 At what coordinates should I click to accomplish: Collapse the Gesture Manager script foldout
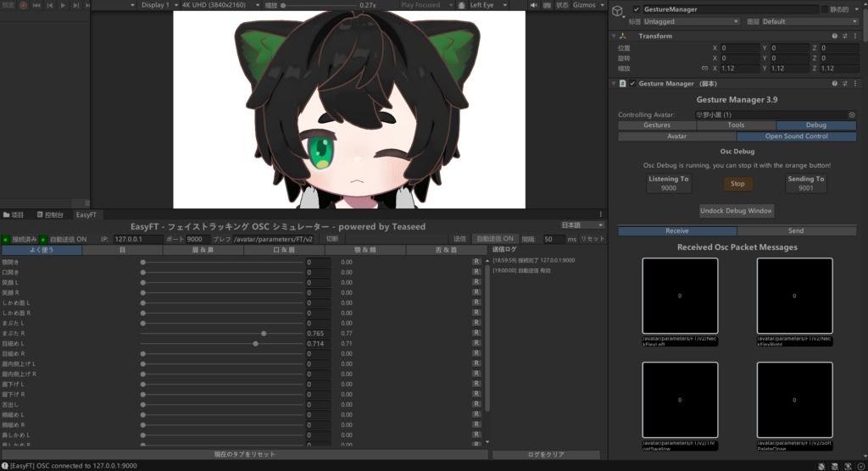coord(614,84)
